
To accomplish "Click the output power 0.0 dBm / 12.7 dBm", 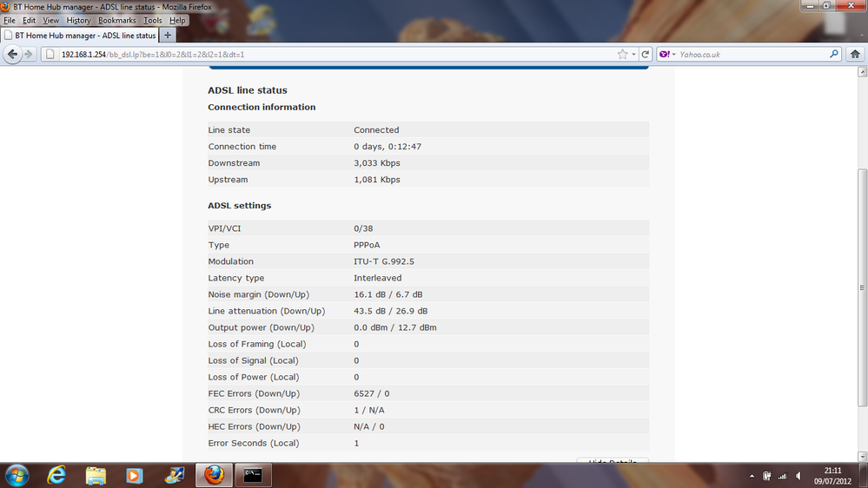I will point(395,327).
